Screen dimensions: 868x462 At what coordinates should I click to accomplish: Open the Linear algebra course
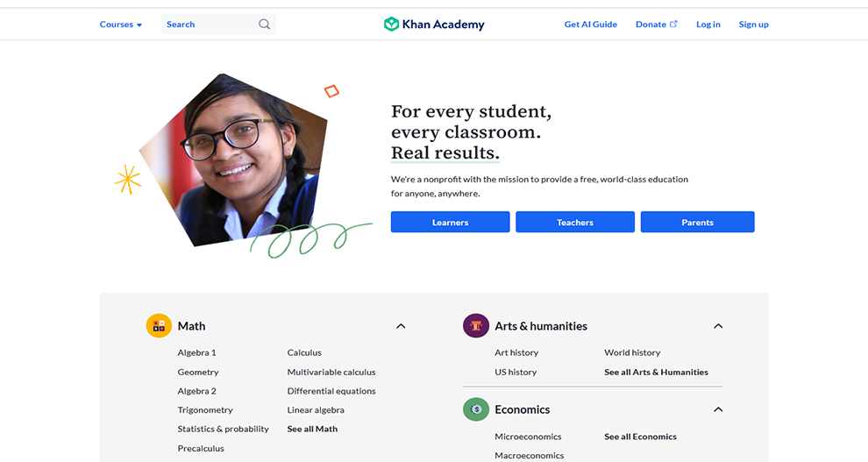tap(316, 410)
